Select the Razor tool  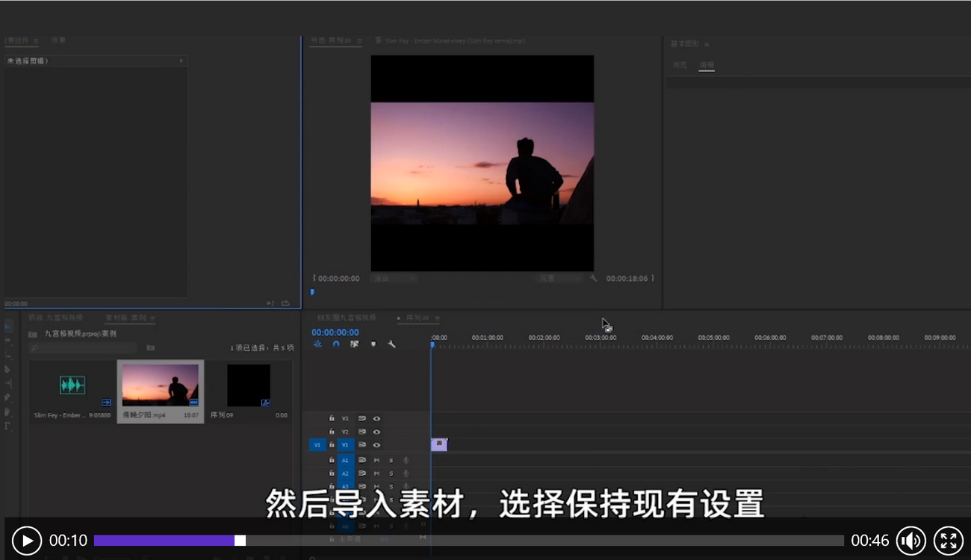tap(7, 369)
